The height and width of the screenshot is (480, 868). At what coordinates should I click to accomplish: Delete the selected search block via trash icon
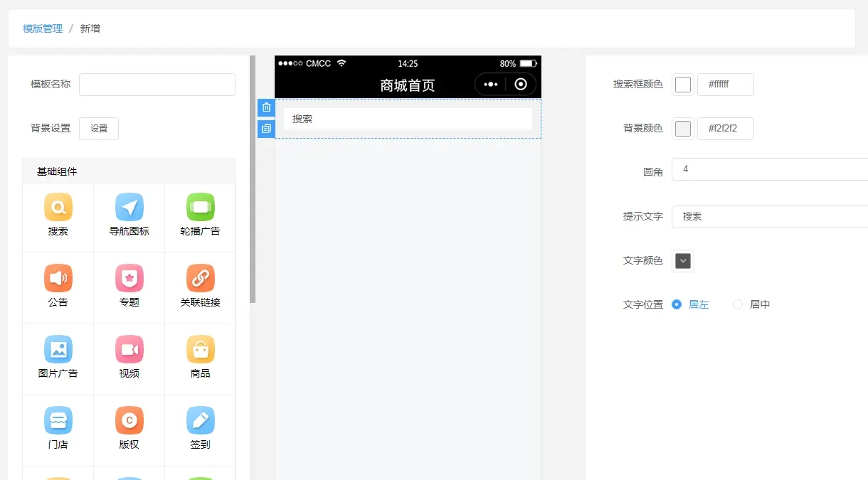266,107
